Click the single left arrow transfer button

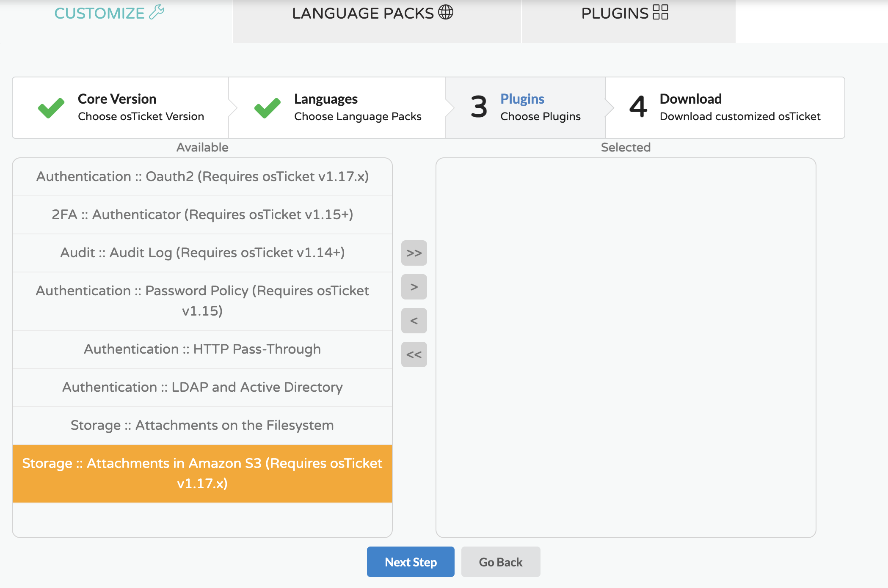click(414, 321)
